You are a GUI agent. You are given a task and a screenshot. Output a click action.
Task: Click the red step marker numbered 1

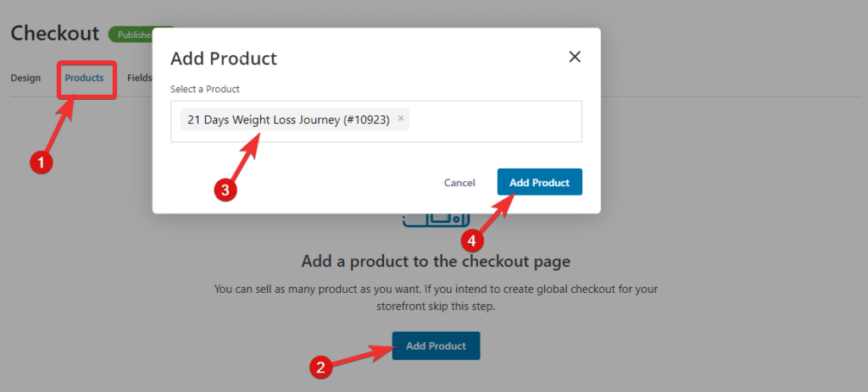[x=41, y=163]
